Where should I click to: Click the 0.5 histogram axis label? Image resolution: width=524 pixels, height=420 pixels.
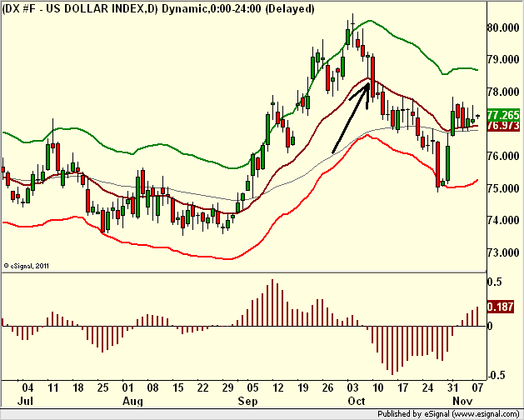495,282
